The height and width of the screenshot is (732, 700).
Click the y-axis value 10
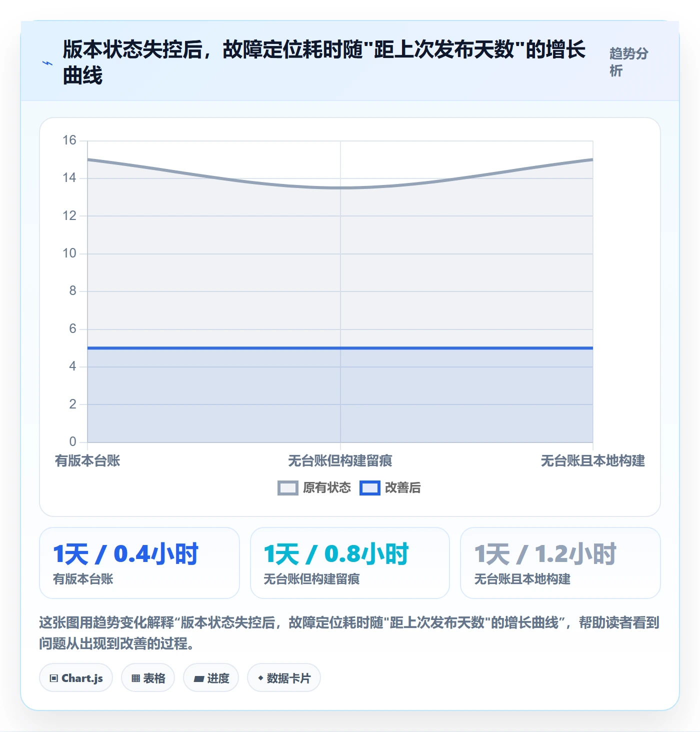[x=69, y=253]
